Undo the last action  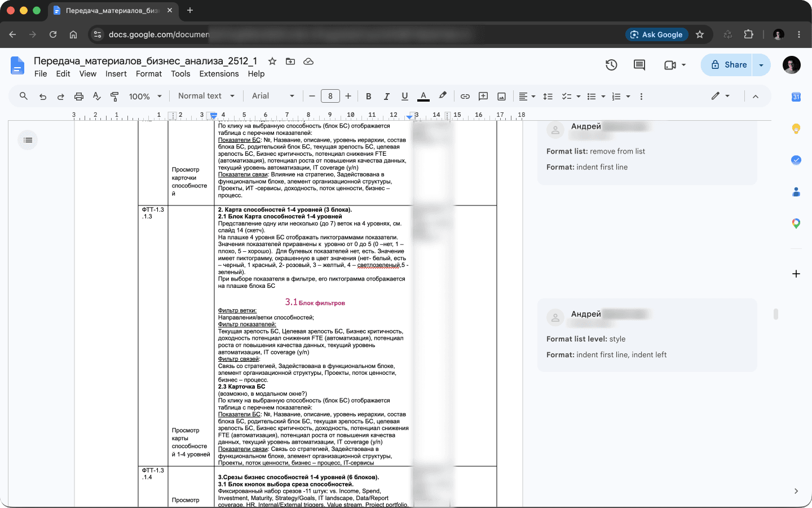pos(43,97)
